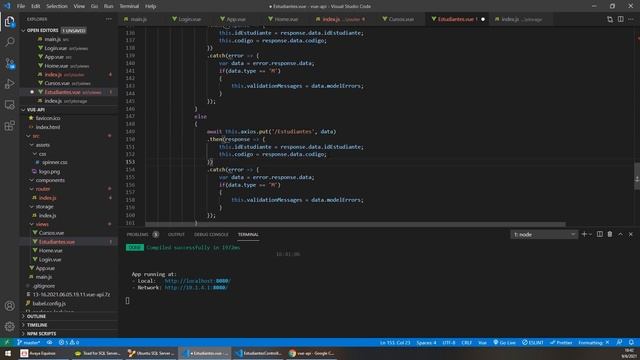This screenshot has height=360, width=640.
Task: Open spinner.css file in explorer tree
Action: click(x=55, y=162)
